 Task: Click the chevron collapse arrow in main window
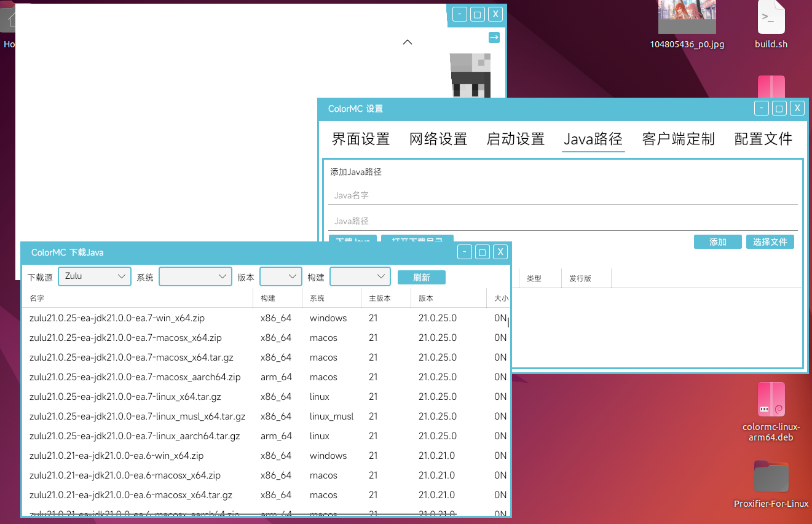click(x=407, y=42)
